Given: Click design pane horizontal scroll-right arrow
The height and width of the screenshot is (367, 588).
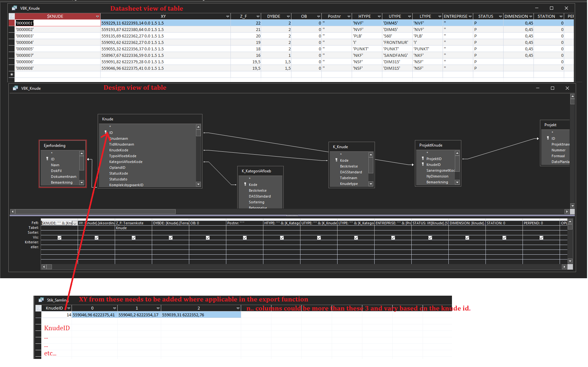Looking at the screenshot, I should click(567, 212).
